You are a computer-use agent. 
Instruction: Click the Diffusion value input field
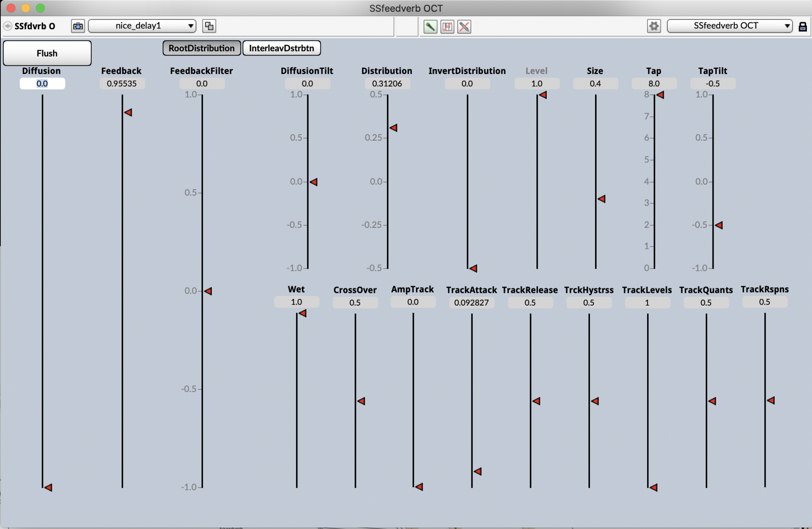42,84
